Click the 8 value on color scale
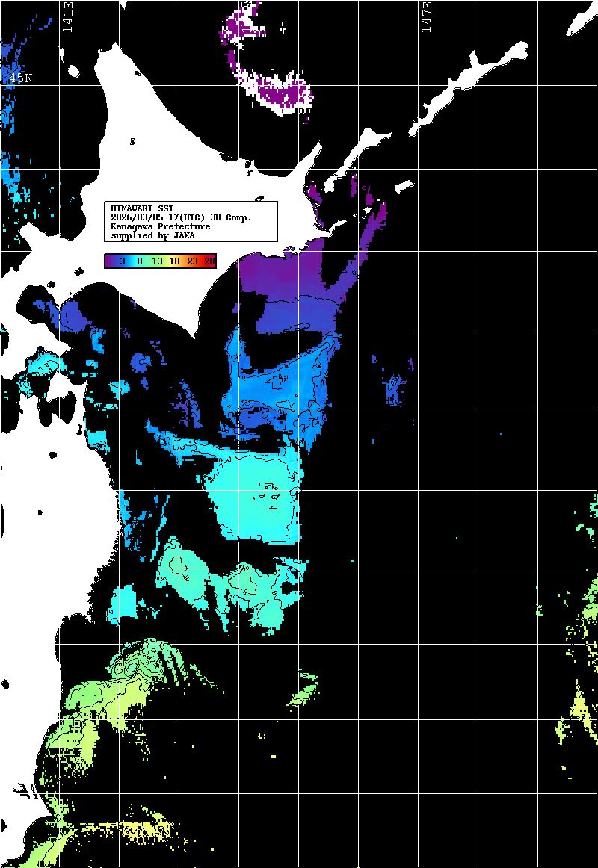Image resolution: width=598 pixels, height=868 pixels. coord(140,261)
